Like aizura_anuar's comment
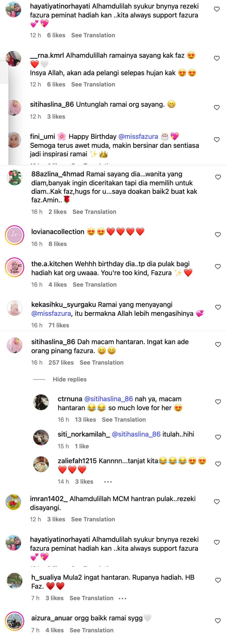 pos(218,621)
